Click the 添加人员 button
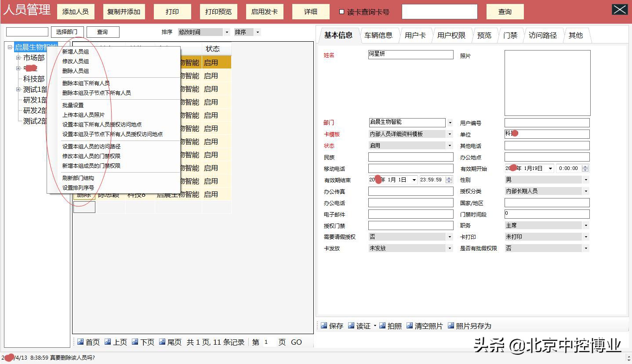 (x=76, y=12)
